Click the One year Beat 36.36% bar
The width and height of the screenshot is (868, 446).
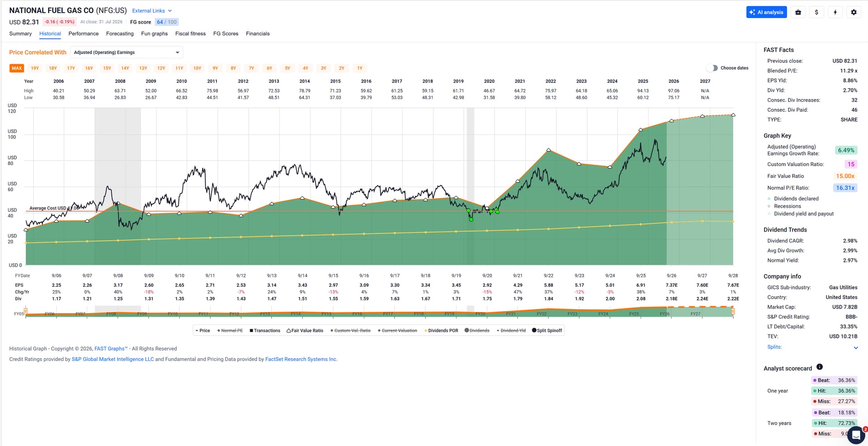(834, 380)
